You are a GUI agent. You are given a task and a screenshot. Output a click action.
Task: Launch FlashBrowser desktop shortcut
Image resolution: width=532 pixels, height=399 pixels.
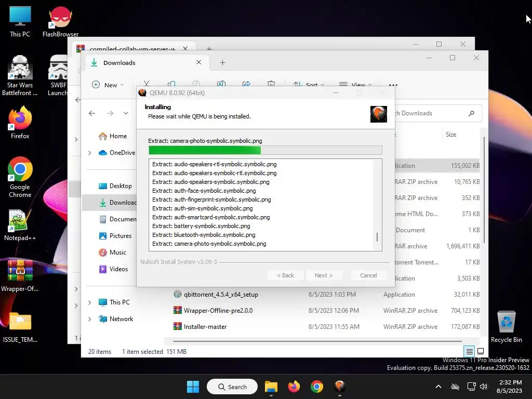60,21
